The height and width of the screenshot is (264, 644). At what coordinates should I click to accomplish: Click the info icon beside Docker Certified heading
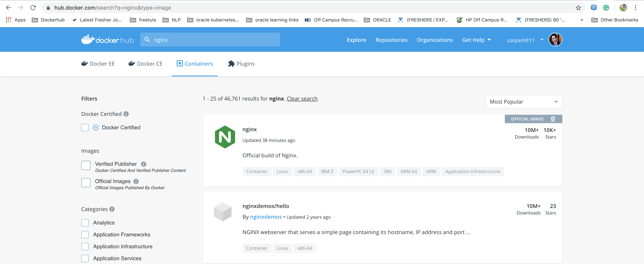[x=126, y=114]
